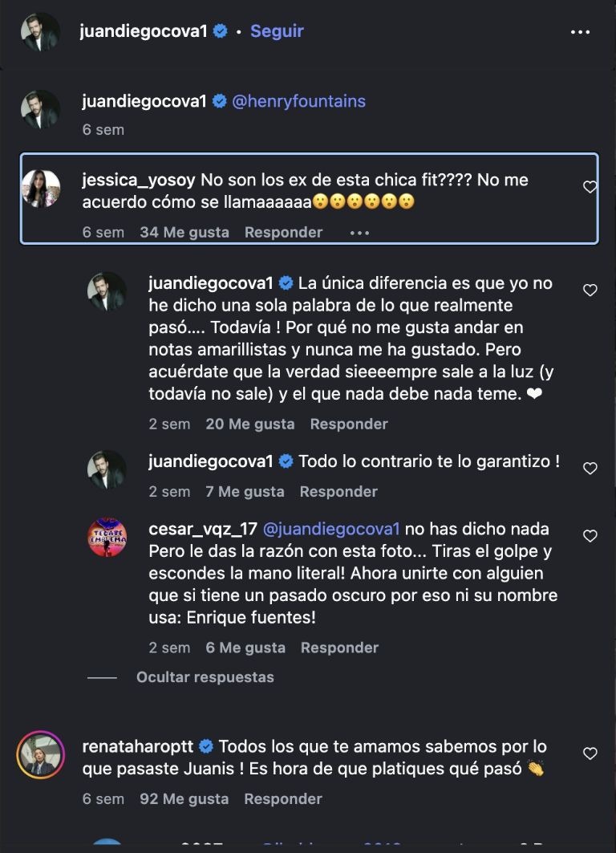616x853 pixels.
Task: Open the renataharoptt username link
Action: [x=137, y=746]
